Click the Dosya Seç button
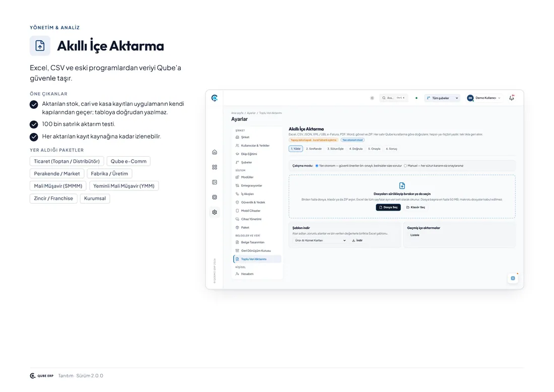 [x=388, y=208]
